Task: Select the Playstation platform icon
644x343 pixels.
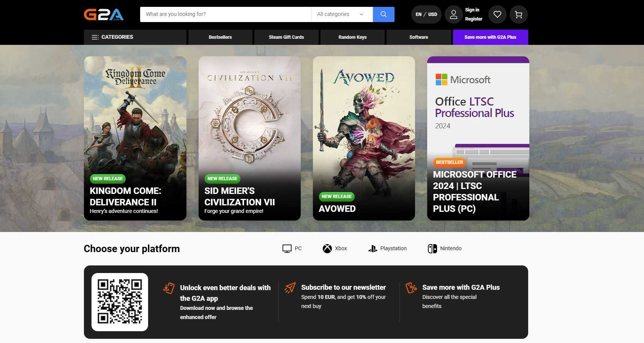Action: click(373, 249)
